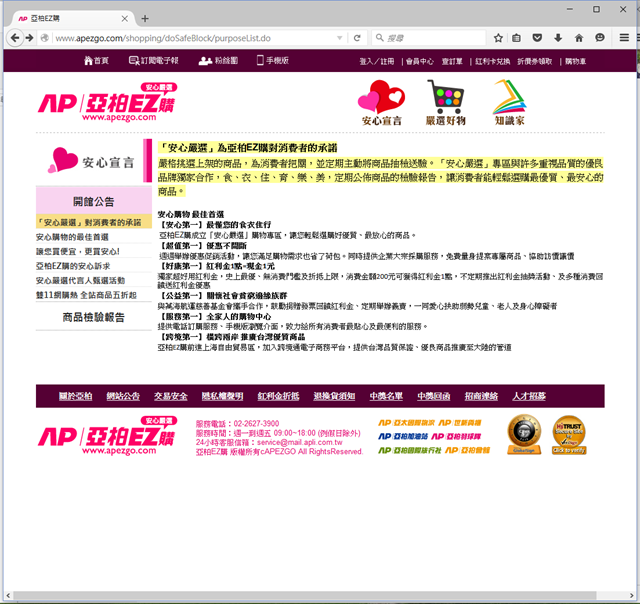Click footer link 隱私權聲明
Image resolution: width=640 pixels, height=604 pixels.
222,396
